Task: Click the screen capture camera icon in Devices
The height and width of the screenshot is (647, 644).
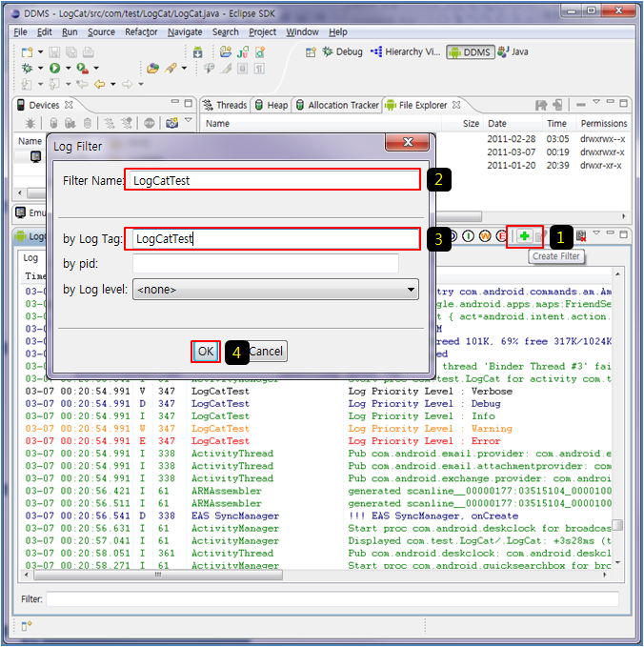Action: click(x=172, y=123)
